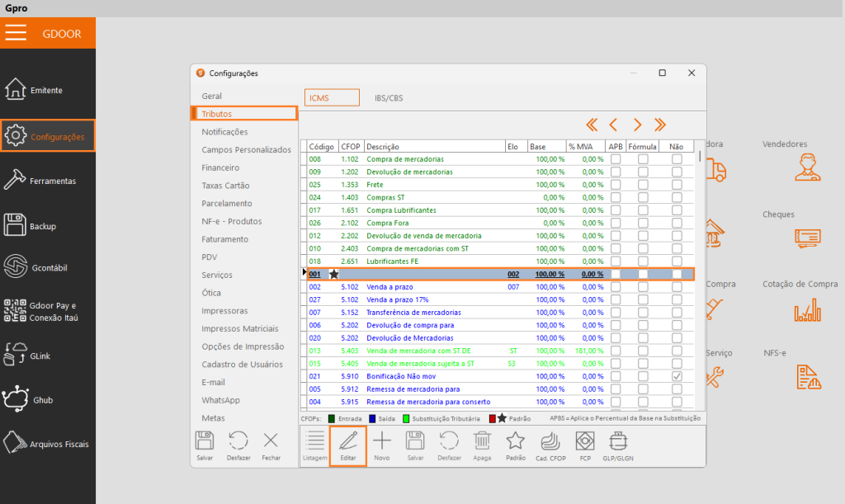
Task: Check APB box for the Frete row
Action: coord(615,185)
